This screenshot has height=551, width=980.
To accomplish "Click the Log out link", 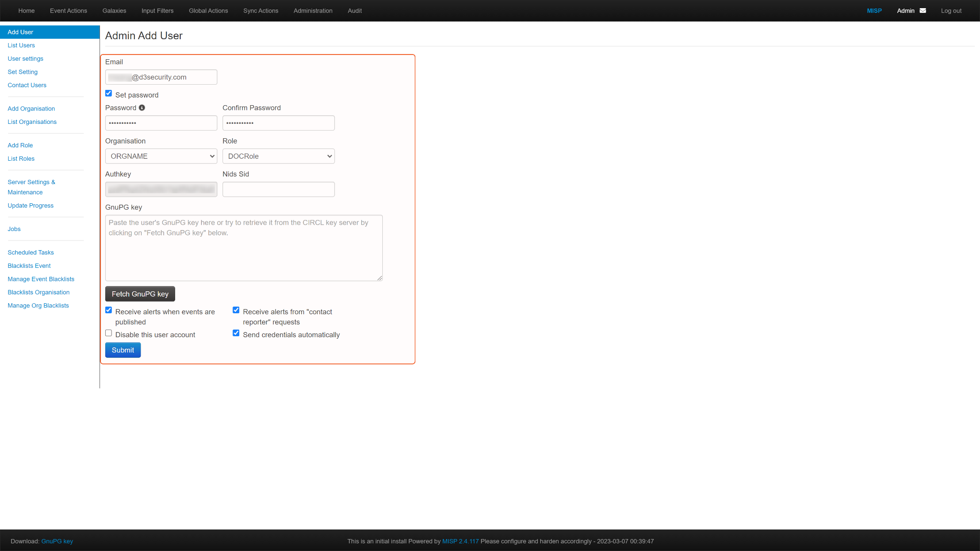I will pos(951,11).
